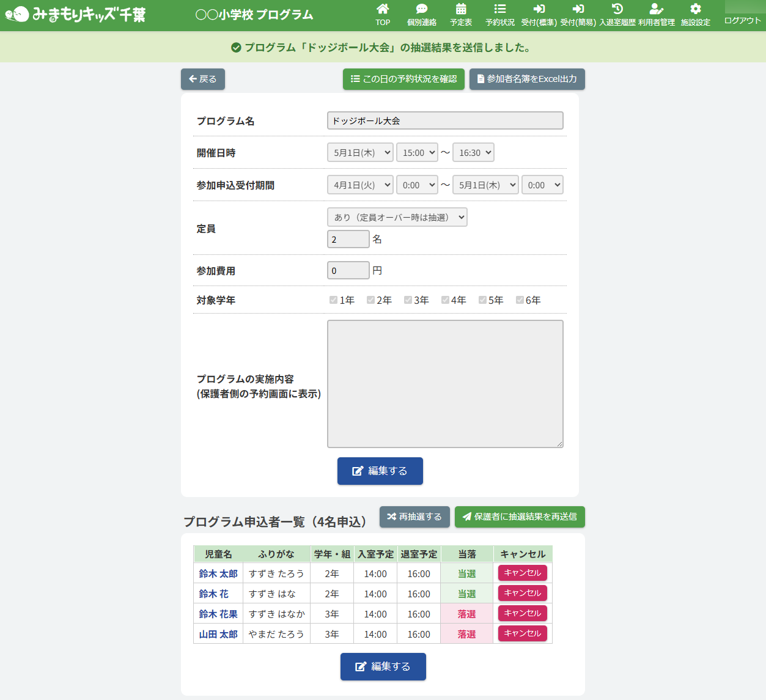Go to TOP home icon

383,9
